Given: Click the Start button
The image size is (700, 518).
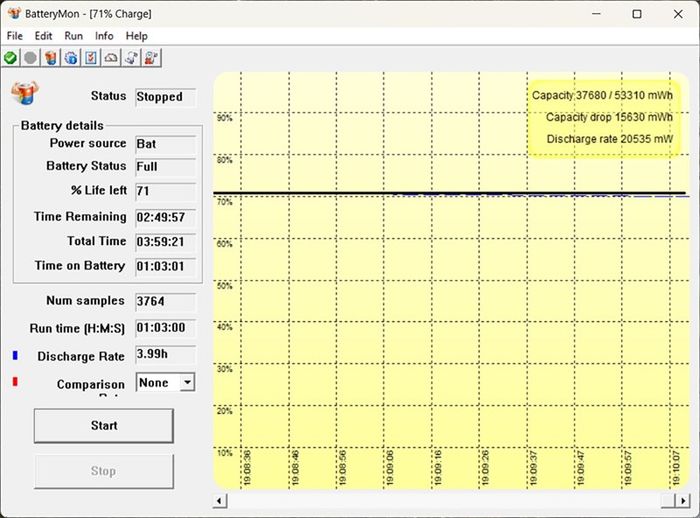Looking at the screenshot, I should point(104,426).
